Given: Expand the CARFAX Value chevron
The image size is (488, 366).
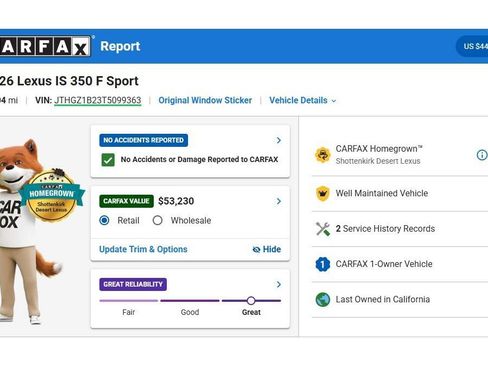Looking at the screenshot, I should point(279,201).
